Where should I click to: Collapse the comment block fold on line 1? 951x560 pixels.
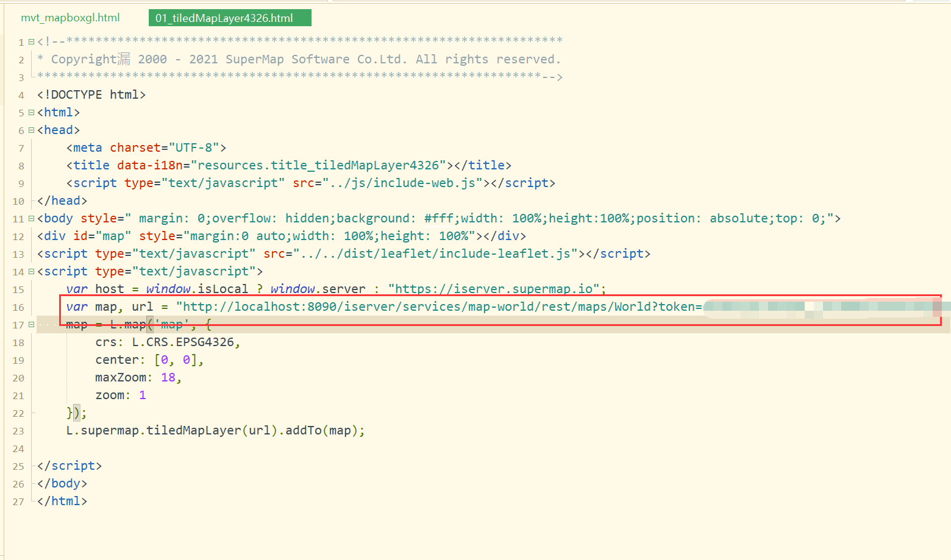tap(31, 42)
